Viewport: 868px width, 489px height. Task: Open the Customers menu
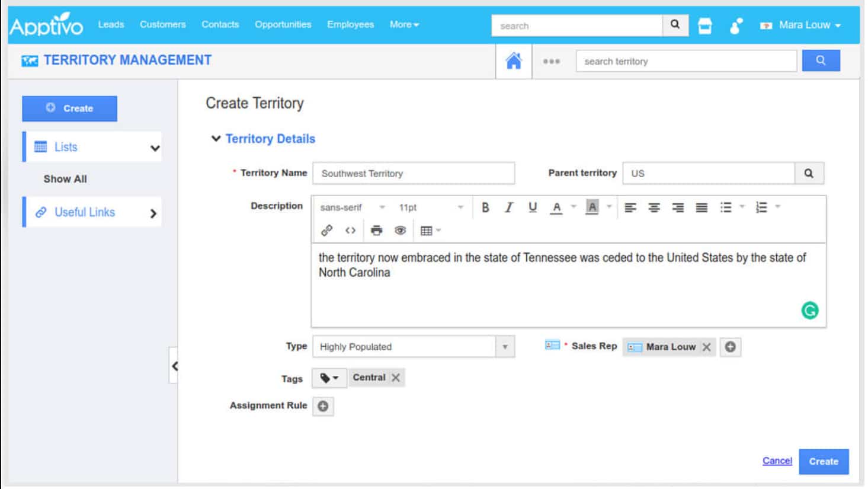point(162,24)
